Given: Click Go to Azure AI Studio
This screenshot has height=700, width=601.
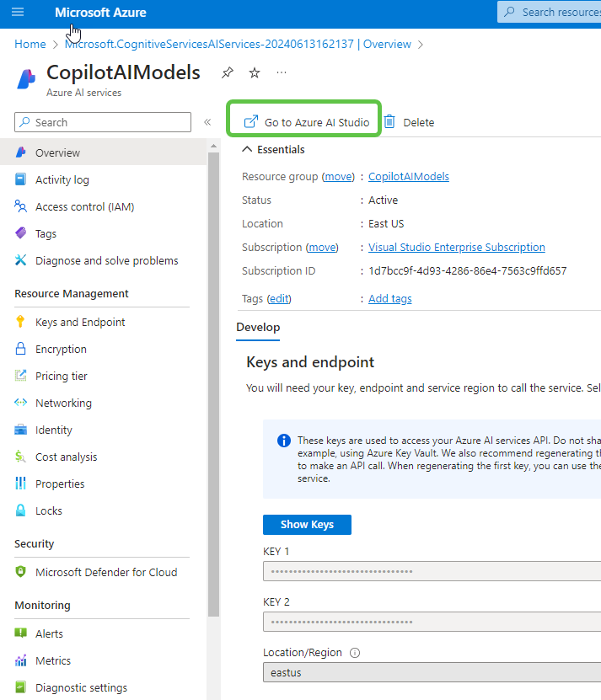Looking at the screenshot, I should click(307, 122).
